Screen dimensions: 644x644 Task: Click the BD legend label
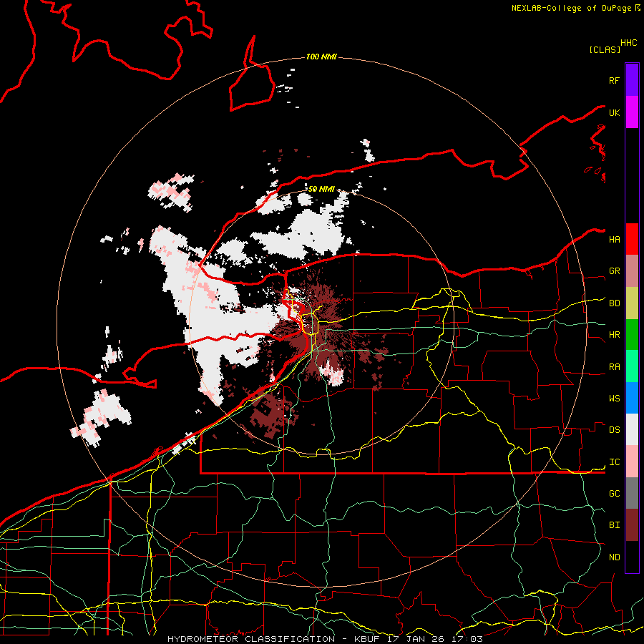tap(615, 303)
